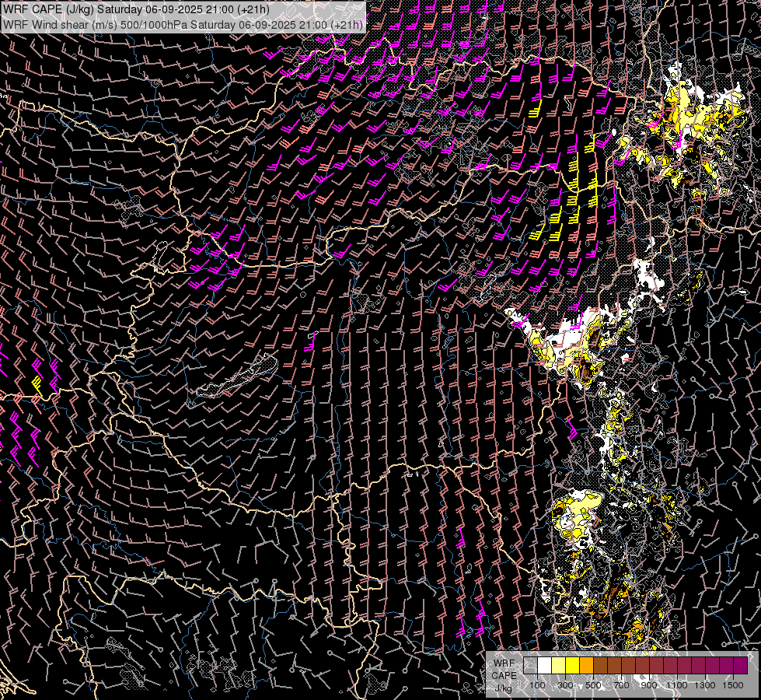
Task: Click the bright yellow swatch in the CAPE legend
Action: tap(573, 665)
